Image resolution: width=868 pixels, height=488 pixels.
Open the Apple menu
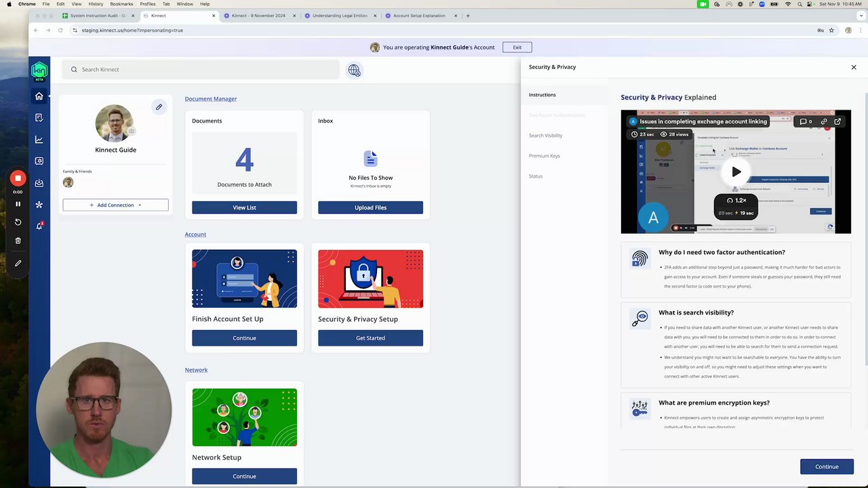[8, 4]
